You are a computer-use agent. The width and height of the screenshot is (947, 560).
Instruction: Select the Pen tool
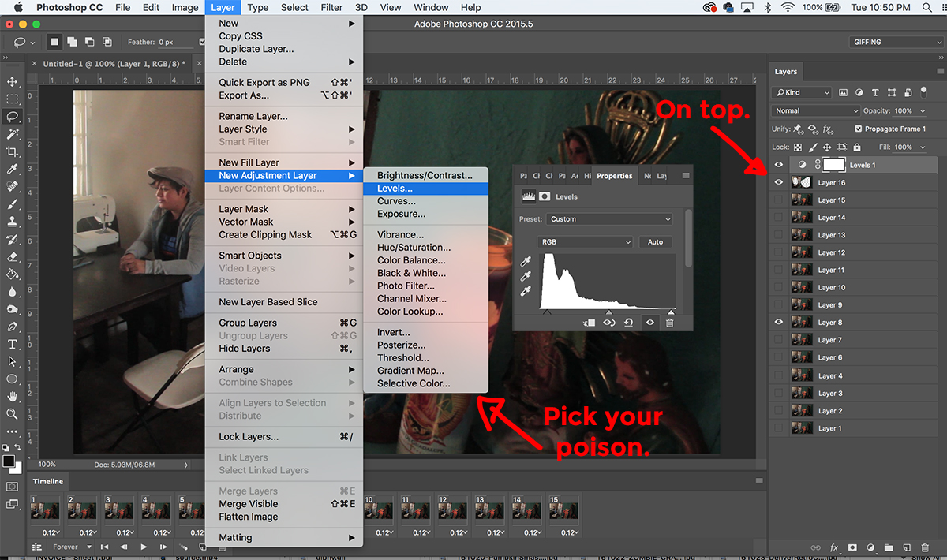point(12,327)
